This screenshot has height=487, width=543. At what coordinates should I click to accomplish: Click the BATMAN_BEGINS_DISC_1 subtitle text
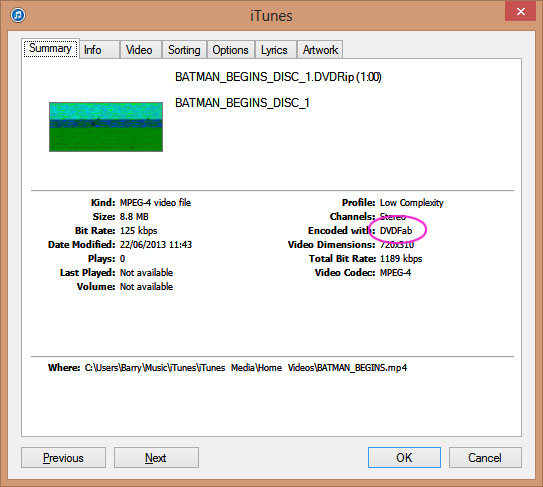242,103
